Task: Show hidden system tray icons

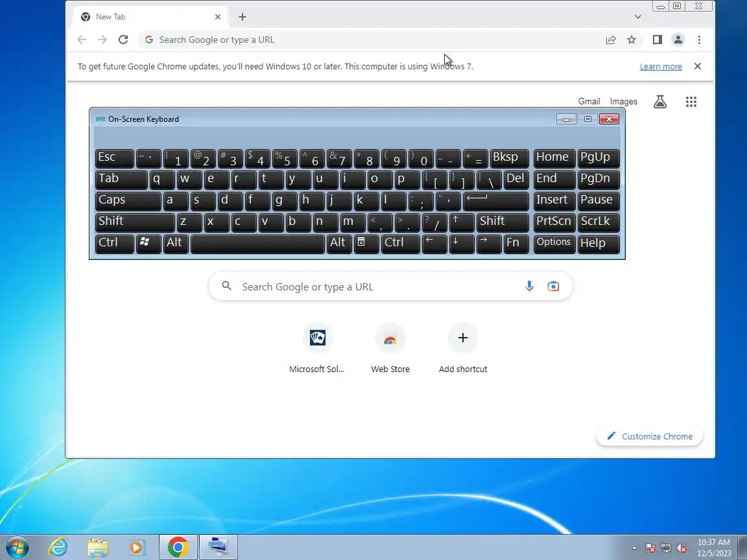Action: 634,548
